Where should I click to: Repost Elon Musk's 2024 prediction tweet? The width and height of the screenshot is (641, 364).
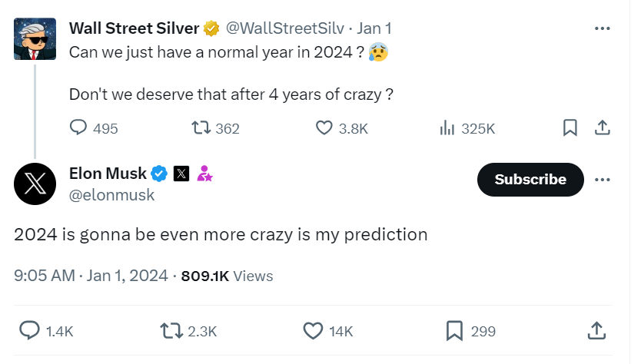[x=171, y=331]
